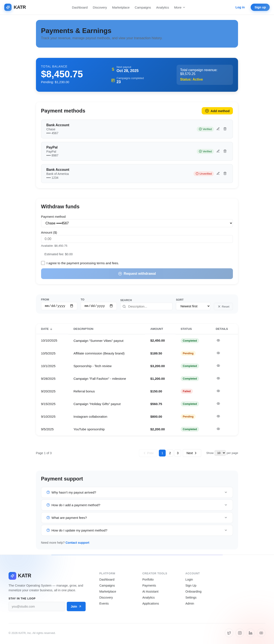
Task: Click the Log in link
Action: 240,7
